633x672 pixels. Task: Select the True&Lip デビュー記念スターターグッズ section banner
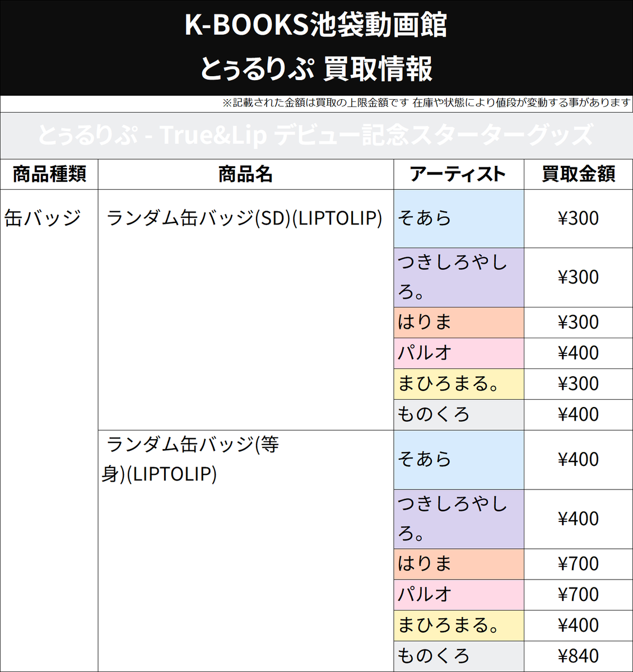pos(316,135)
